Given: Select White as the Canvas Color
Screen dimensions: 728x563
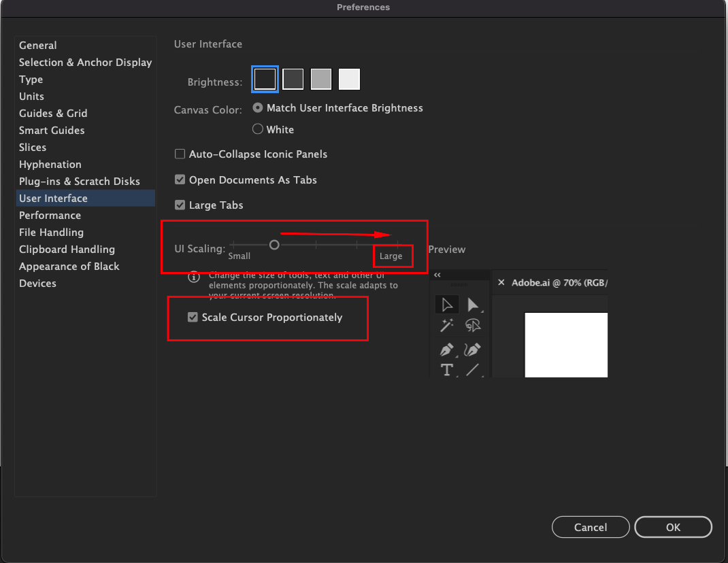Looking at the screenshot, I should tap(258, 129).
